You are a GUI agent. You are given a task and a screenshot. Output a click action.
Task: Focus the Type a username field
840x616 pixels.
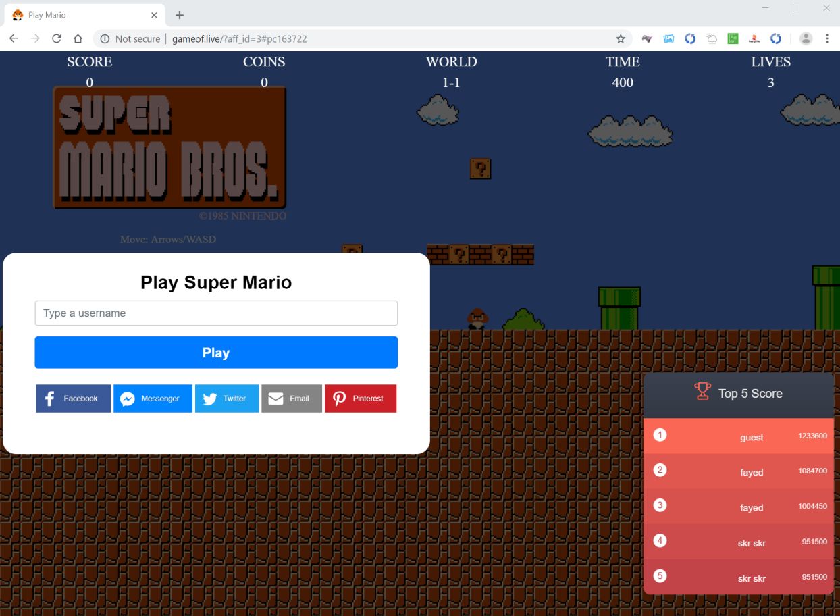point(216,313)
